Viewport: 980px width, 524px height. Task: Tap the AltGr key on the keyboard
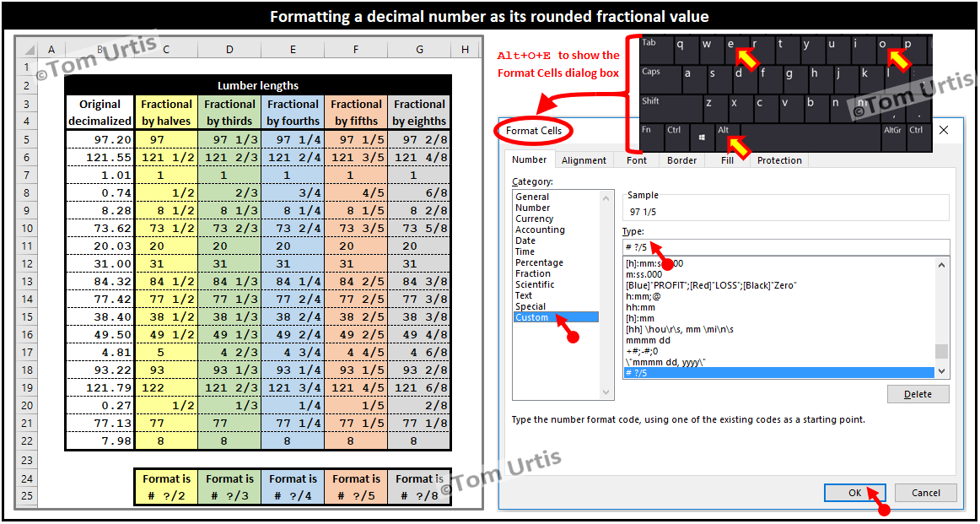tap(893, 137)
